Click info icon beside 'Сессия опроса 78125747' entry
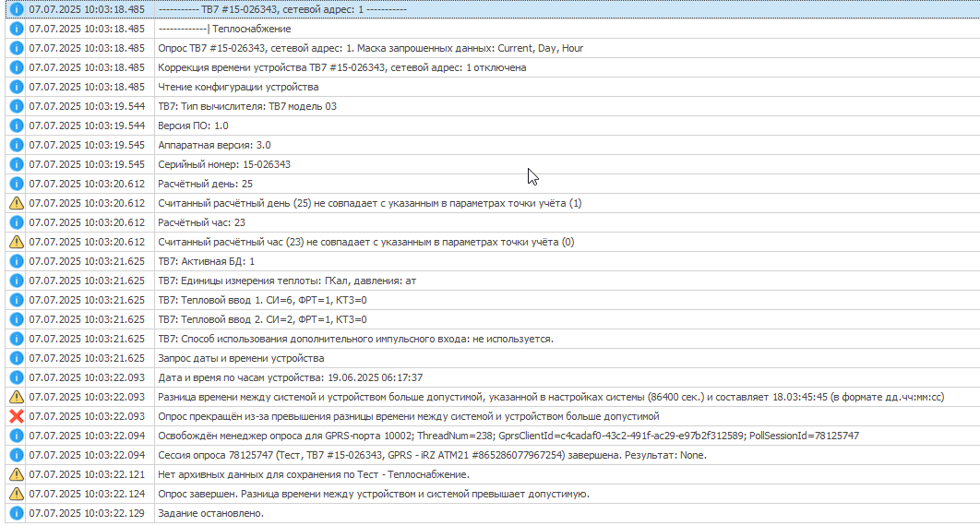This screenshot has height=526, width=980. (16, 455)
